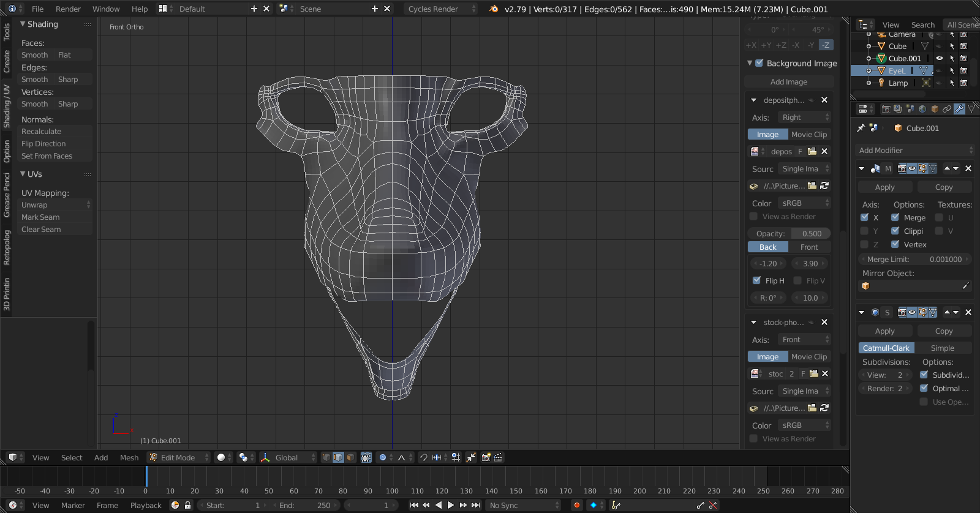Open the Object properties cube tab

935,109
